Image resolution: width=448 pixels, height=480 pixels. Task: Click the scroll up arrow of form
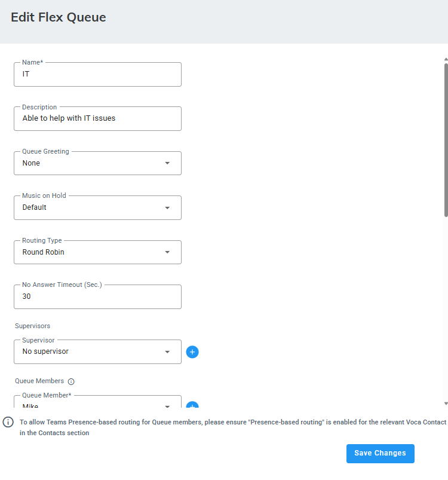tap(446, 59)
